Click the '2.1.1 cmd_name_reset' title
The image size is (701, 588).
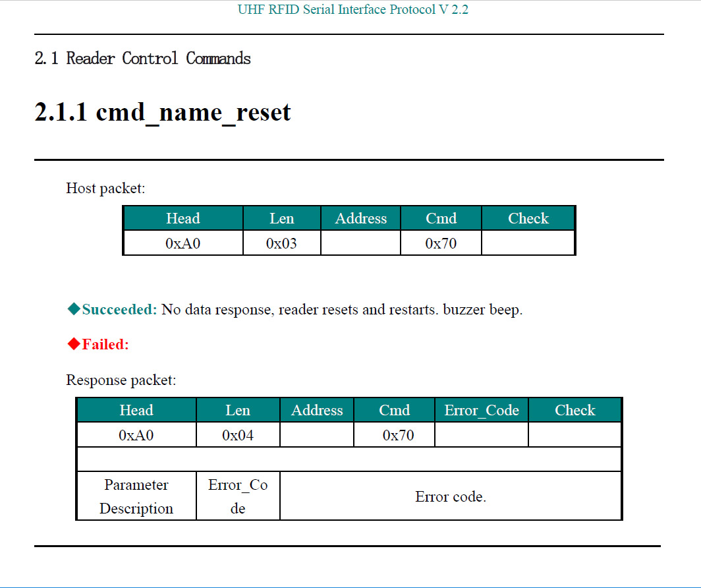point(163,112)
